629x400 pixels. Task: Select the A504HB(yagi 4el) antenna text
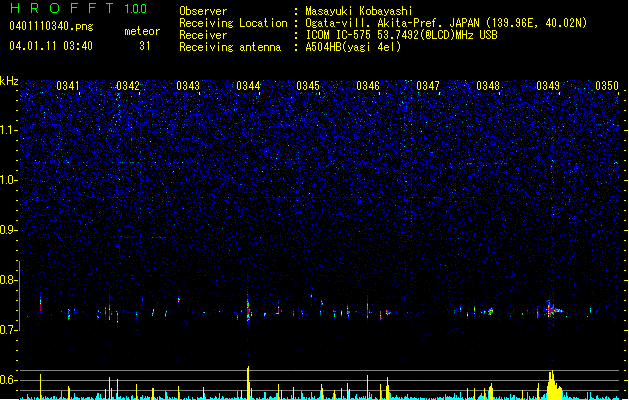pos(353,47)
